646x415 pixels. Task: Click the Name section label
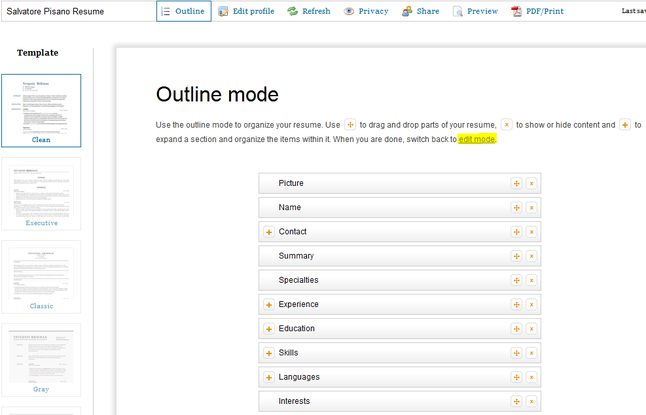tap(290, 207)
